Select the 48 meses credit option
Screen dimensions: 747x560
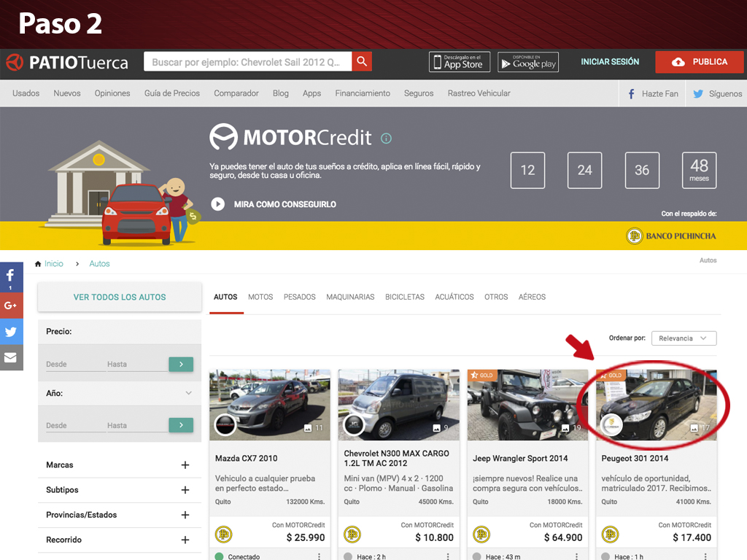click(699, 170)
